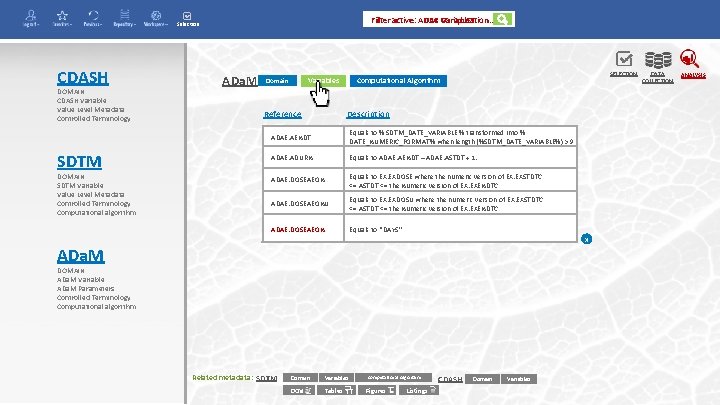720x405 pixels.
Task: Open the Login menu icon
Action: tap(31, 16)
